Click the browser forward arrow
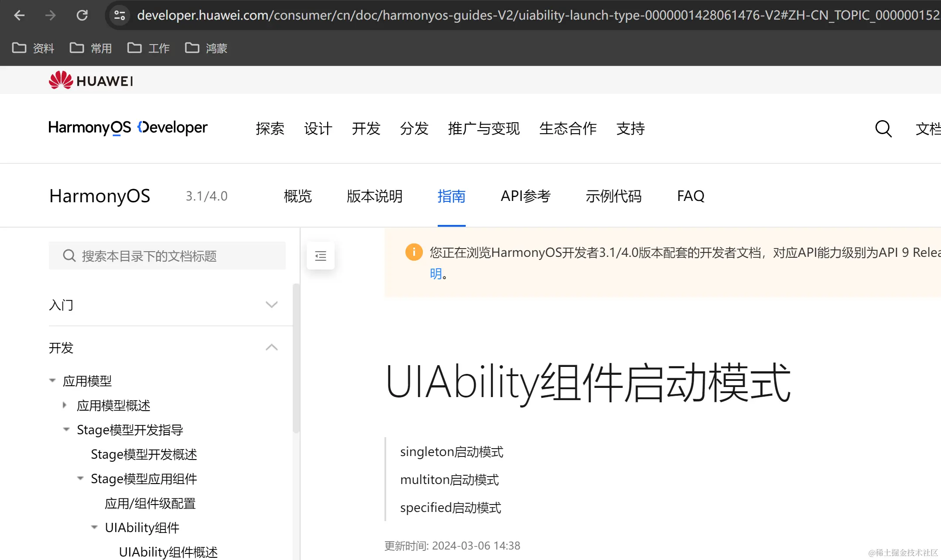Viewport: 941px width, 560px height. click(51, 15)
